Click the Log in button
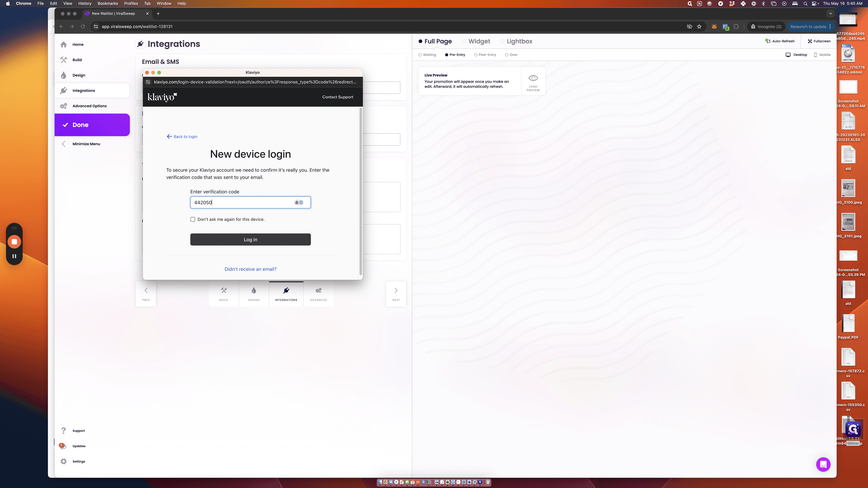The width and height of the screenshot is (868, 488). coord(250,239)
